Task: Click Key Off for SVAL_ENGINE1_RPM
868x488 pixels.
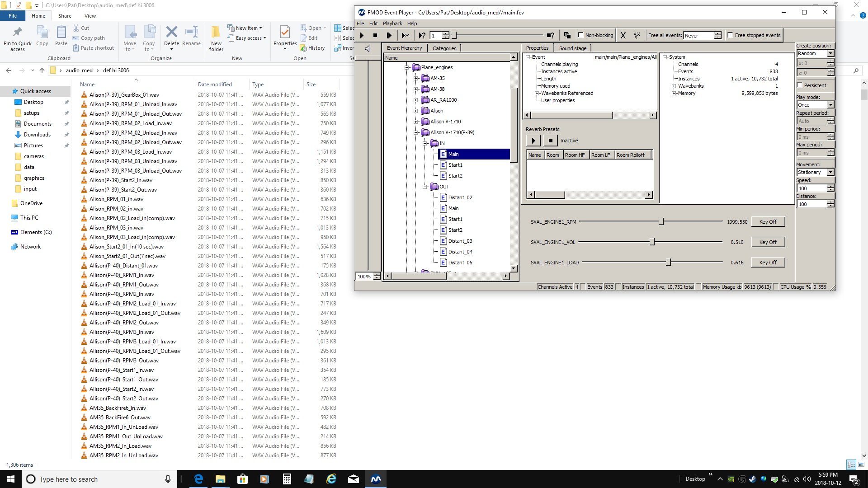Action: click(x=768, y=222)
